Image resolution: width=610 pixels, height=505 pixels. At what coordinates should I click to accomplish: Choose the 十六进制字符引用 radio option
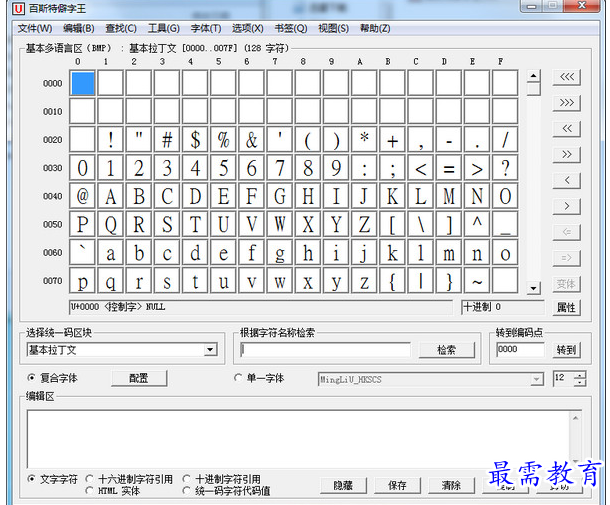coord(91,480)
